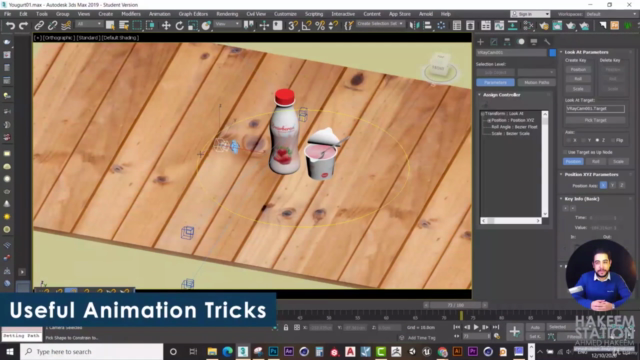640x360 pixels.
Task: Open the Graph Editors menu
Action: [193, 14]
